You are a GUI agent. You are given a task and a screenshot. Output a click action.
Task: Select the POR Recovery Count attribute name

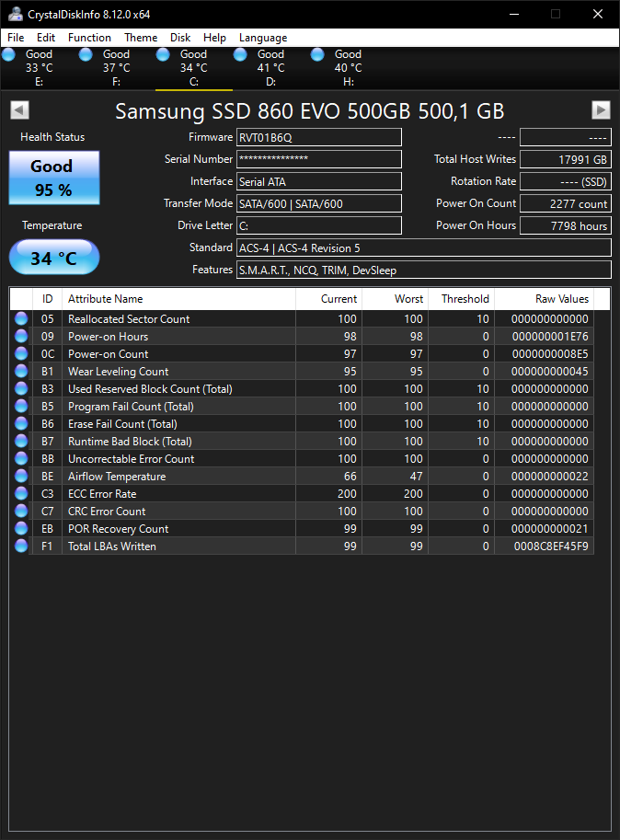point(119,529)
